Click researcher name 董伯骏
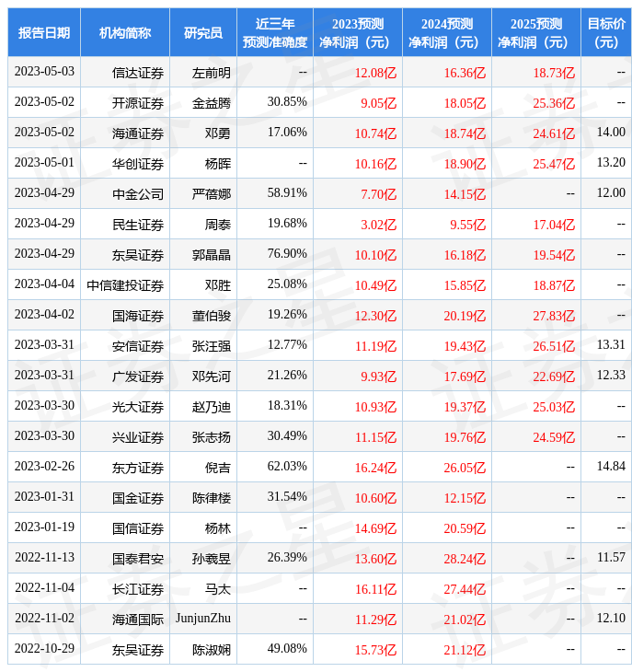This screenshot has width=632, height=672. coord(212,316)
